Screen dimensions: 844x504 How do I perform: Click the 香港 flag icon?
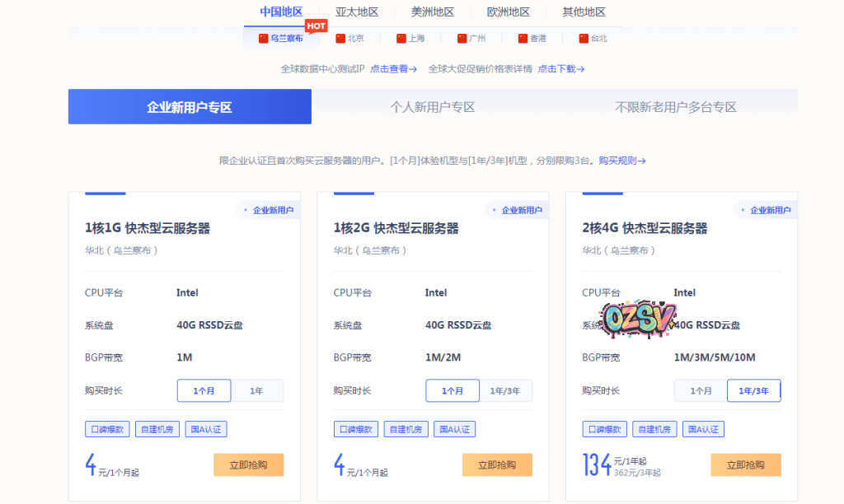tap(523, 39)
